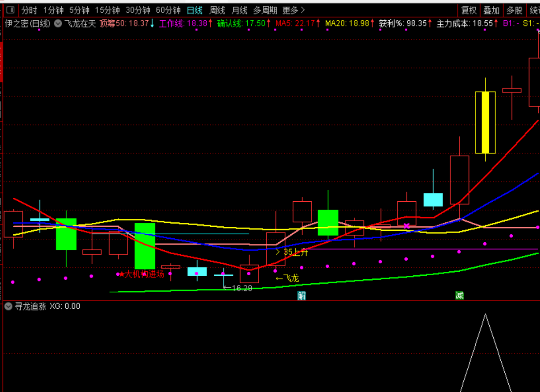Click the 复权 adjustment button

pos(469,10)
